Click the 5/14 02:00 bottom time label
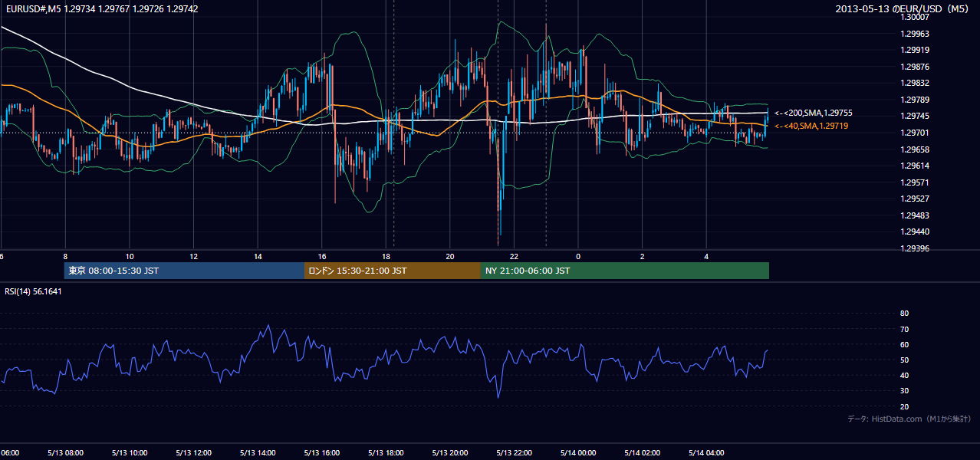The width and height of the screenshot is (980, 460). click(643, 453)
